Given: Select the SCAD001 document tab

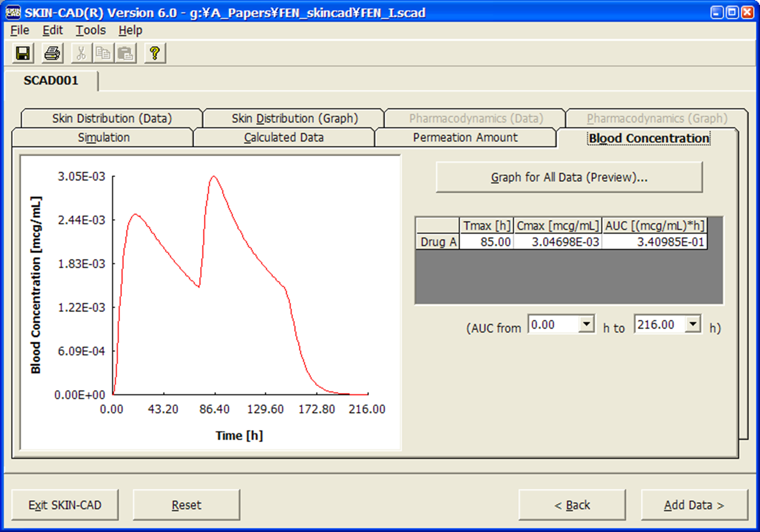Looking at the screenshot, I should tap(51, 81).
